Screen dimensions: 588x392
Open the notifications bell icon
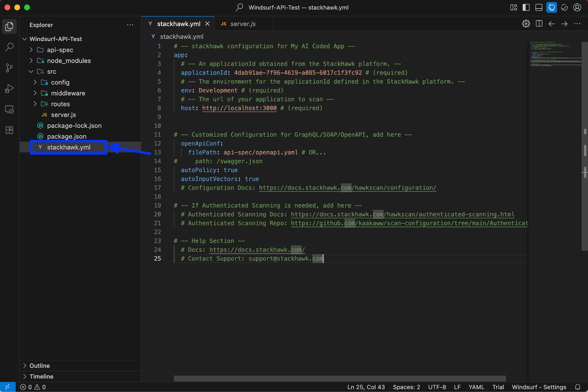click(578, 387)
